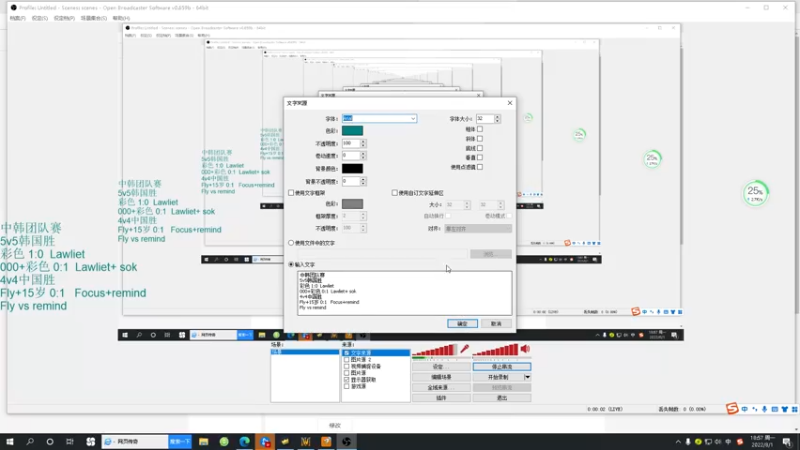800x450 pixels.
Task: Click 开始录制 start recording button
Action: point(498,377)
